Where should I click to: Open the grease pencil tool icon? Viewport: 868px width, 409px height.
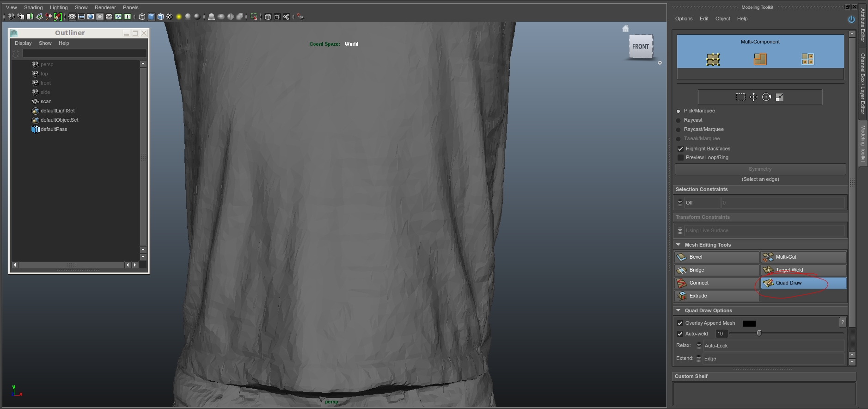(58, 17)
